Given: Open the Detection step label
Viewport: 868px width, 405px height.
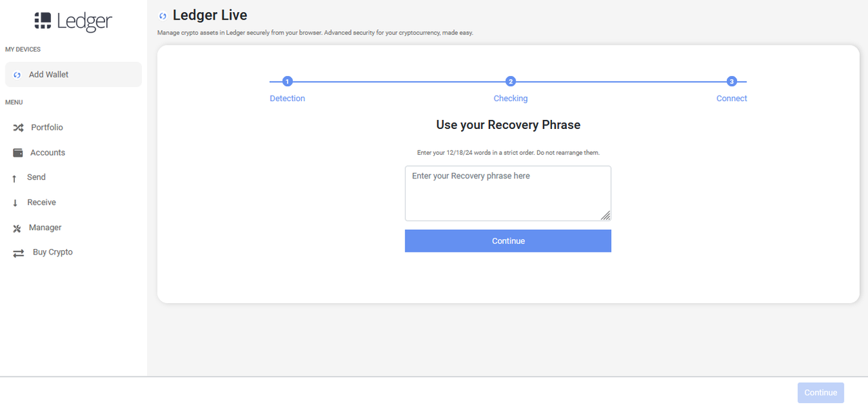Looking at the screenshot, I should 288,98.
